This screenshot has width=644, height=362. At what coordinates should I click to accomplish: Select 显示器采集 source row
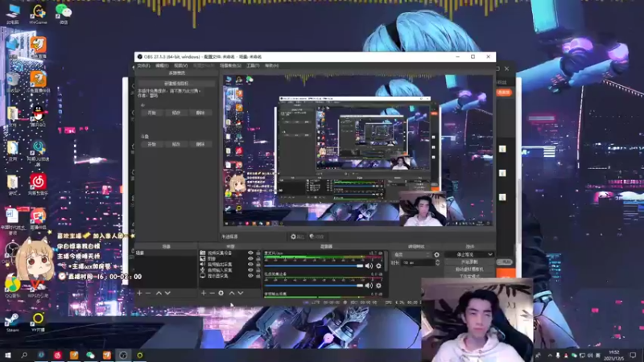[x=230, y=276]
